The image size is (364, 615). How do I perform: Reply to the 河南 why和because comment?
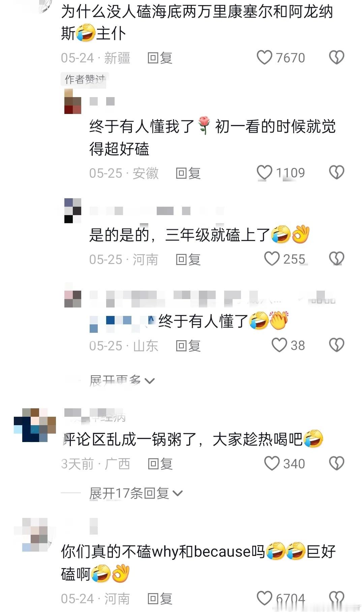(x=160, y=598)
